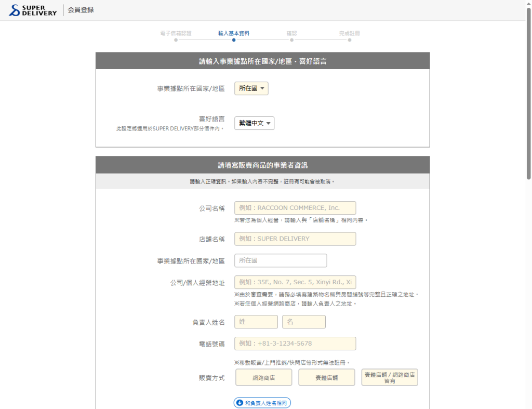Click the 輸入基本資料 step label
This screenshot has height=409, width=532.
pyautogui.click(x=234, y=33)
